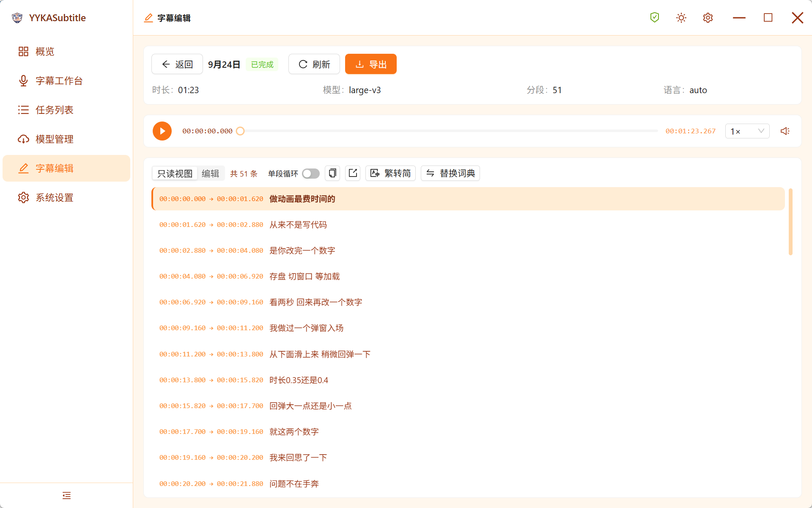Click the 刷新 refresh button
The width and height of the screenshot is (812, 508).
pyautogui.click(x=314, y=64)
